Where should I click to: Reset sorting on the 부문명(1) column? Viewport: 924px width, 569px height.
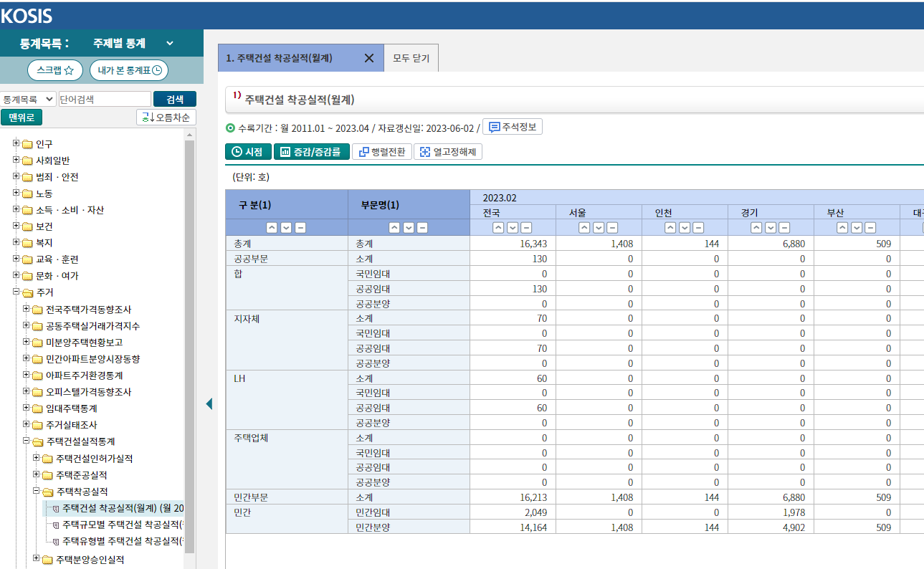(422, 228)
